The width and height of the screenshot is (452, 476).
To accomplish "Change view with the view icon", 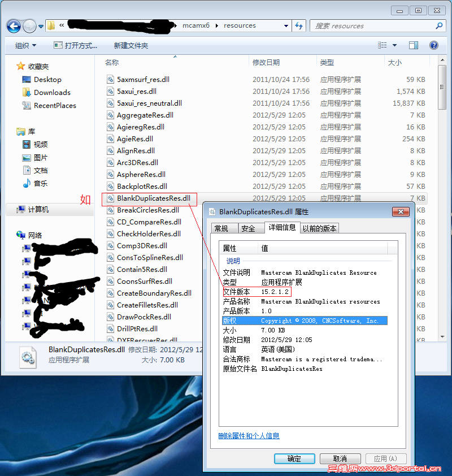I will click(x=383, y=45).
